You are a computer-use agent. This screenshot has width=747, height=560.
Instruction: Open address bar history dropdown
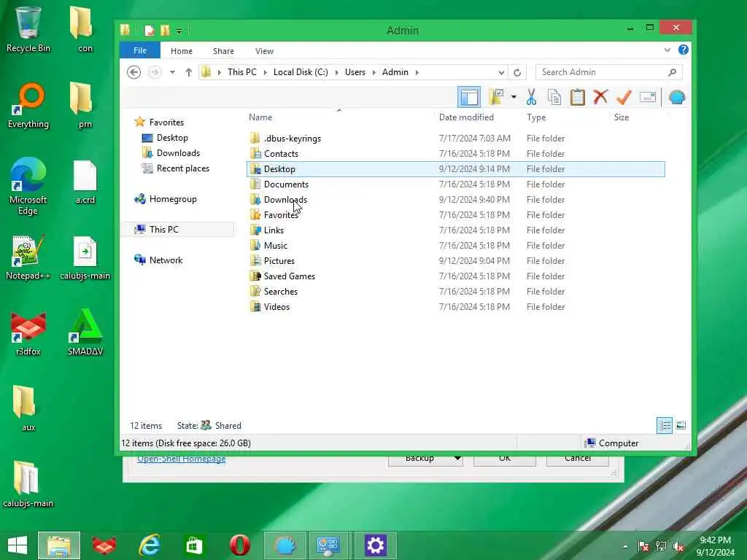point(501,72)
